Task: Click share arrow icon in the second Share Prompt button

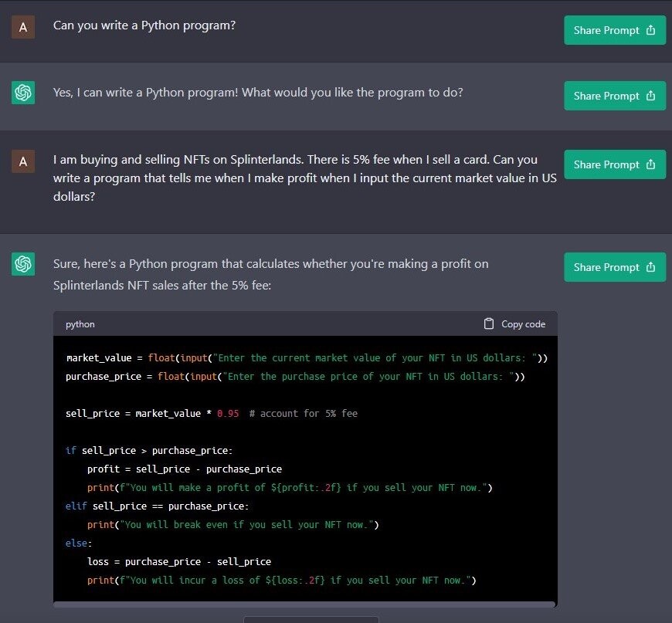Action: coord(650,95)
